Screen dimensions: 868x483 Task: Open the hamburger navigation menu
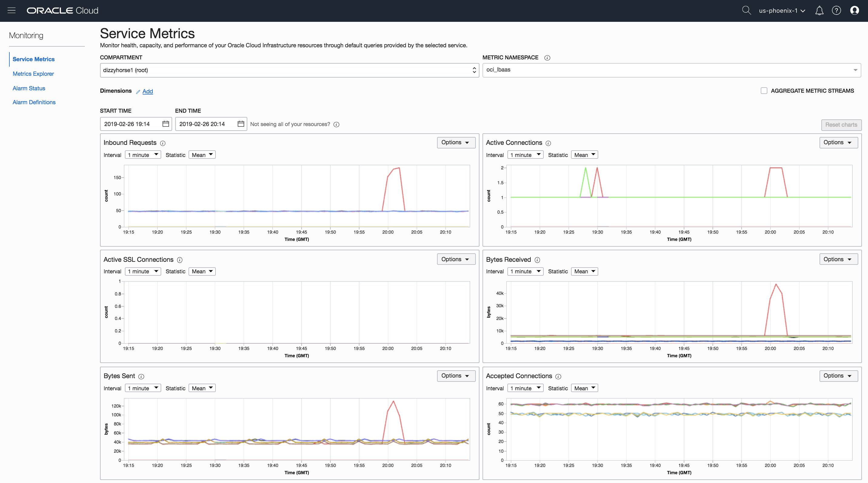[x=12, y=10]
